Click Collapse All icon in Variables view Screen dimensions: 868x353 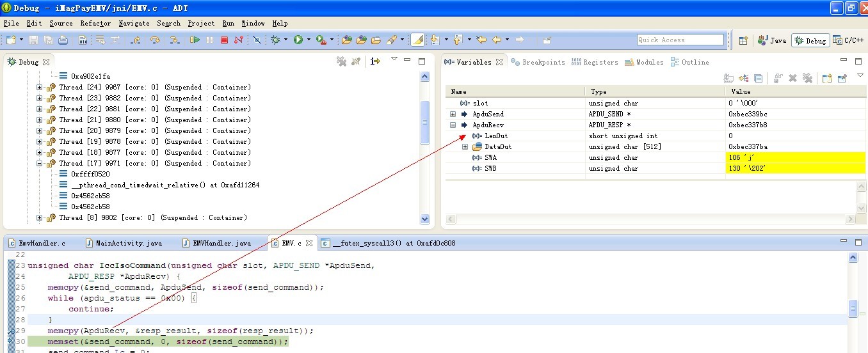click(759, 79)
